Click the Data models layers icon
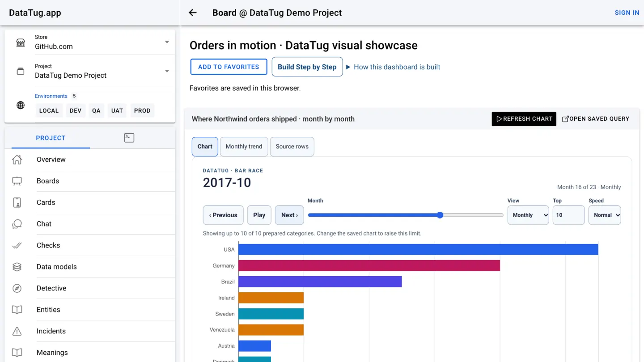644x362 pixels. click(17, 267)
